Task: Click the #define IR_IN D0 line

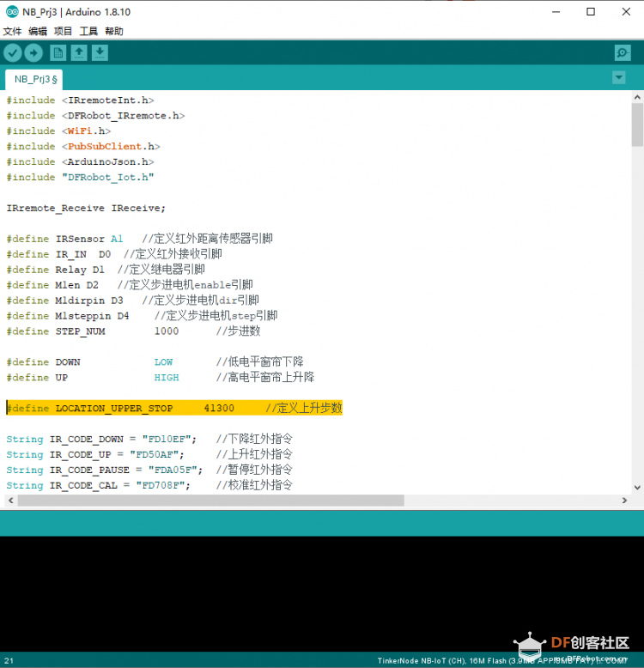Action: (114, 254)
